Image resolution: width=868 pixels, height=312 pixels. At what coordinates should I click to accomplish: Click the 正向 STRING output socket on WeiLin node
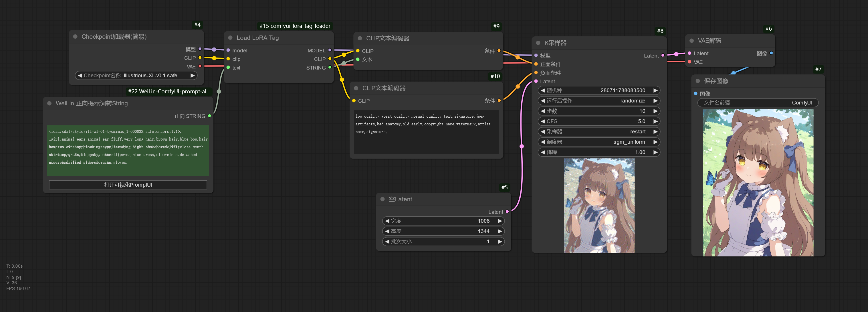coord(210,116)
